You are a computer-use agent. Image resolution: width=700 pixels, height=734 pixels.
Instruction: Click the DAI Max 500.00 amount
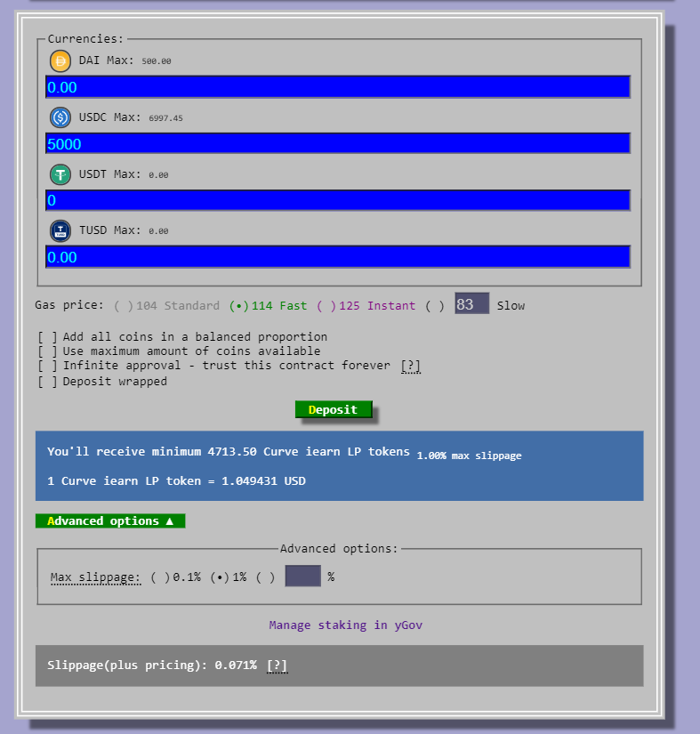coord(156,61)
